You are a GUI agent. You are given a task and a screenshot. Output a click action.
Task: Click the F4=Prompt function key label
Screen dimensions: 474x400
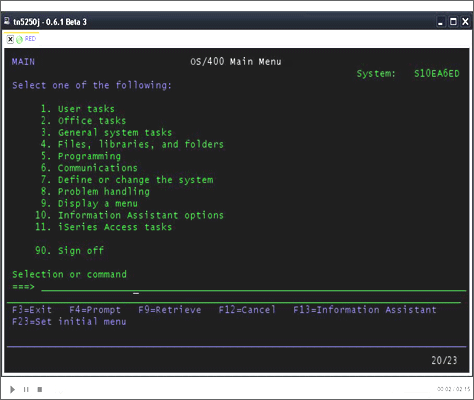[x=95, y=310]
